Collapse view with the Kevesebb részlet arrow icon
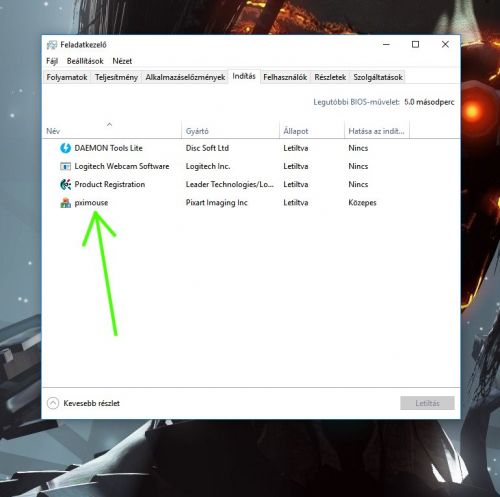 pyautogui.click(x=53, y=403)
